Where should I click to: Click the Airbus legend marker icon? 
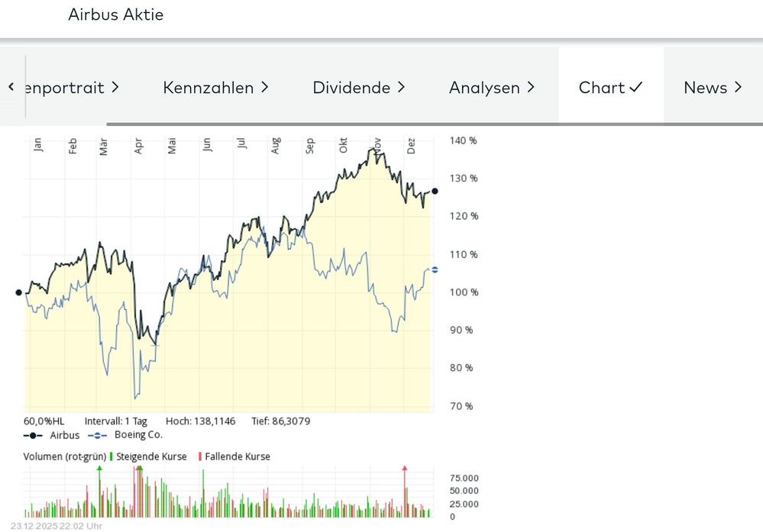[33, 436]
